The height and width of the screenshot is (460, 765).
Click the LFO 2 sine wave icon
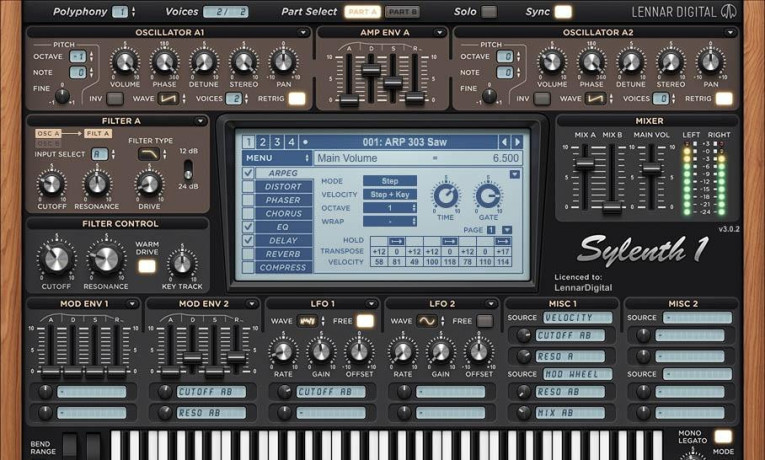[427, 321]
